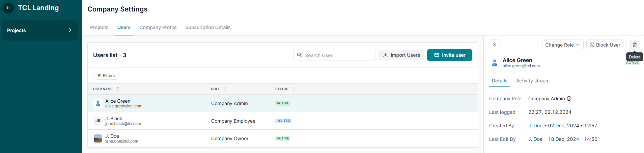Click the Company Employee role cell

pos(233,121)
